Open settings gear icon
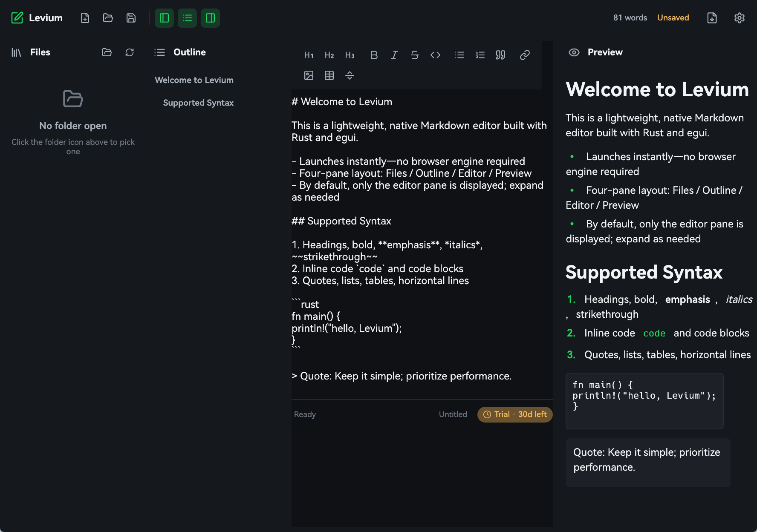Image resolution: width=757 pixels, height=532 pixels. pos(740,18)
